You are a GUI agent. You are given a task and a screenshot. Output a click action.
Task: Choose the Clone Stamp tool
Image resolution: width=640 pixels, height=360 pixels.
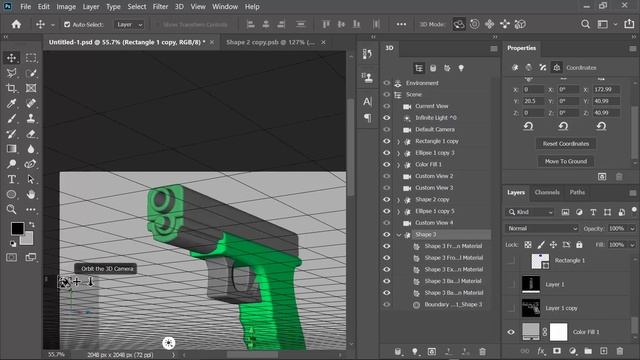pyautogui.click(x=31, y=118)
